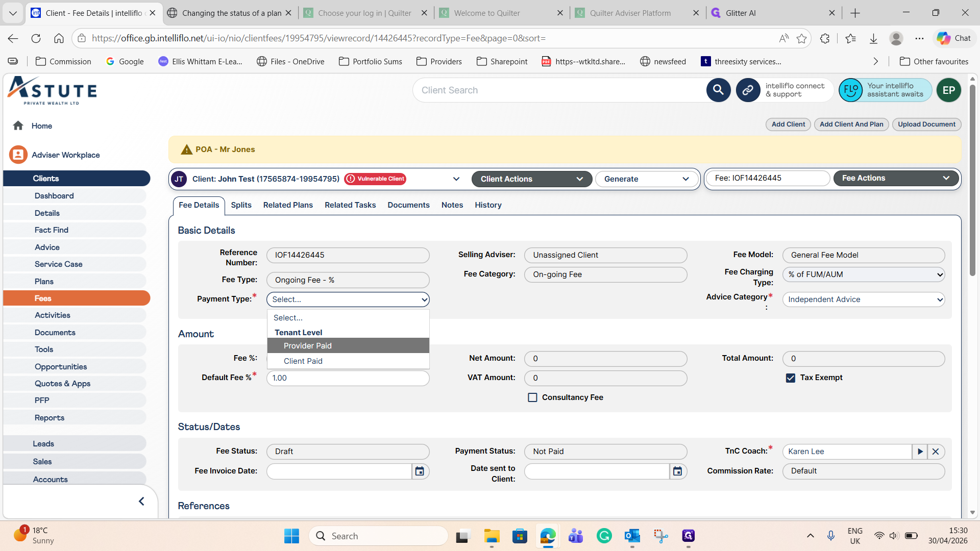Open Portfolio Sums favourites folder

[x=371, y=61]
